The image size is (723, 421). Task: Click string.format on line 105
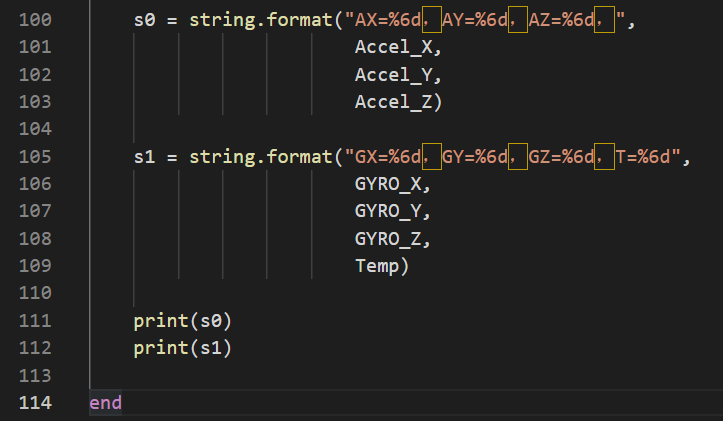coord(261,157)
